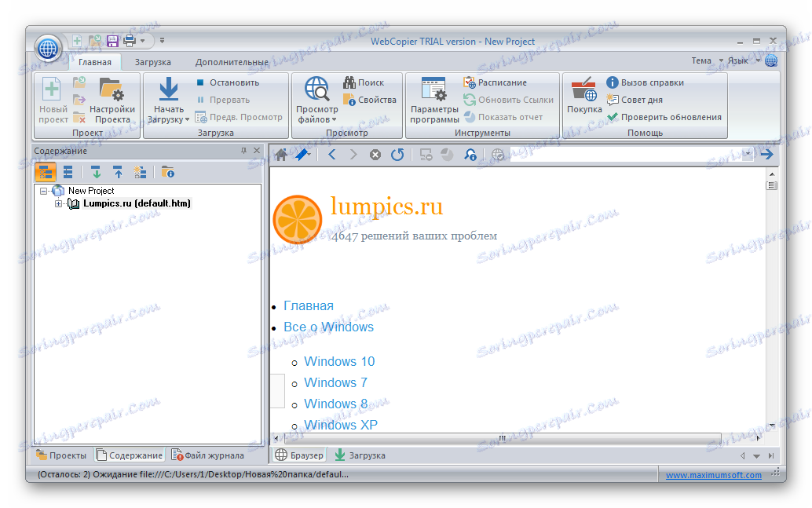Go to browser home page icon
This screenshot has height=508, width=812.
[x=281, y=155]
